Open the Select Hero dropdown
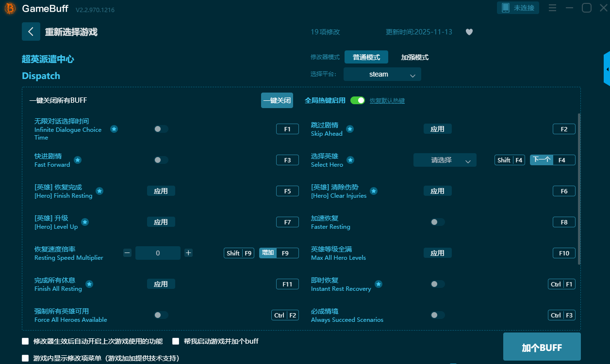 coord(445,160)
